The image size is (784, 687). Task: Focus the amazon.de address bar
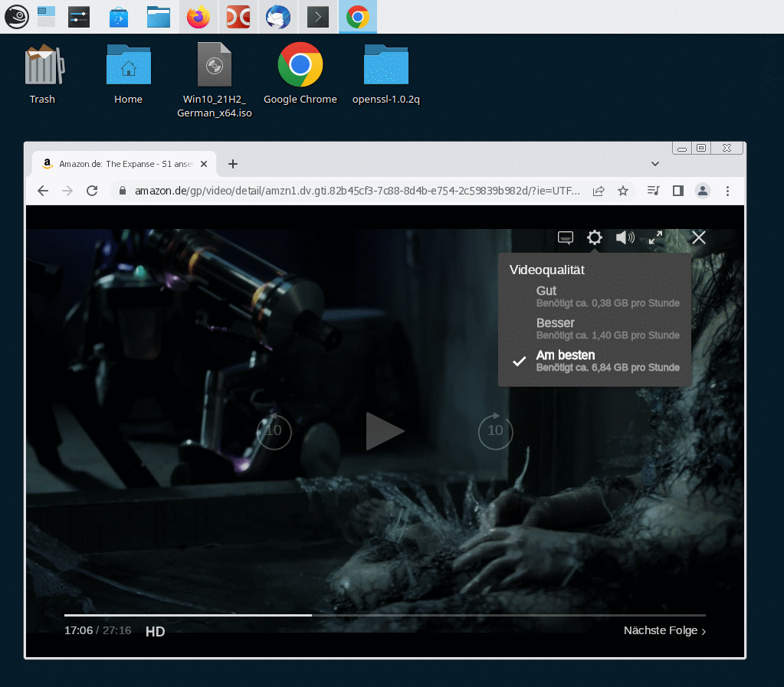357,191
